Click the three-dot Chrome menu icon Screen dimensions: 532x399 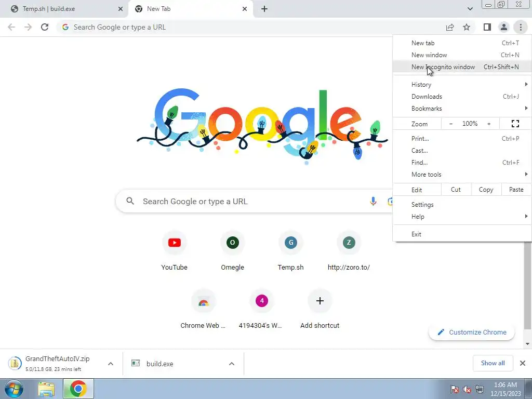coord(521,27)
